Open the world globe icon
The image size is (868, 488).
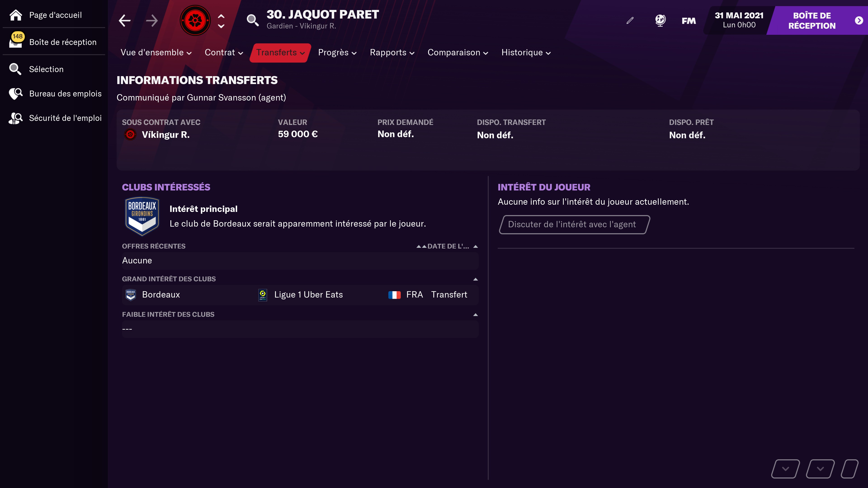pos(660,21)
